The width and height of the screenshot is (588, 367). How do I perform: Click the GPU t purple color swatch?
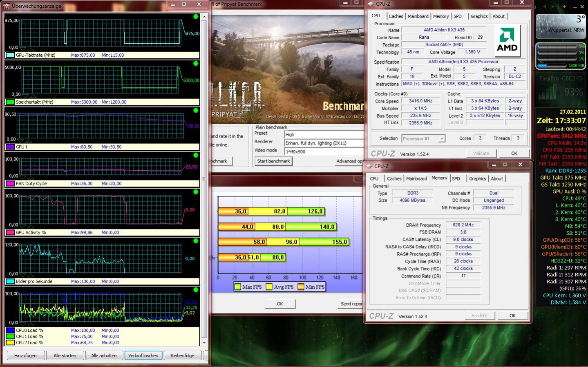pos(10,147)
